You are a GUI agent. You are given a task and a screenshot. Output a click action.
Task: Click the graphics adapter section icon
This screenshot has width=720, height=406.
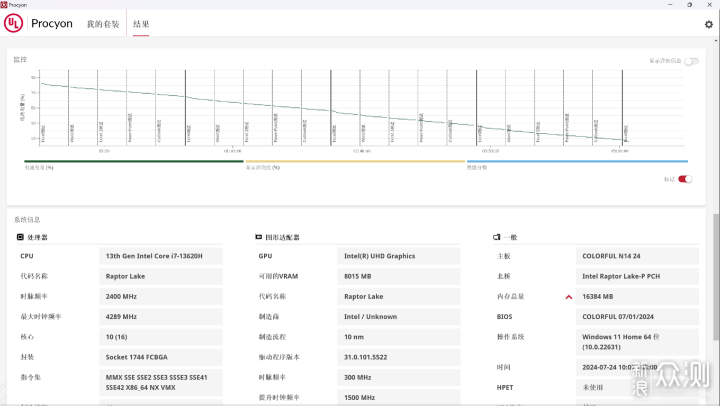pos(259,237)
